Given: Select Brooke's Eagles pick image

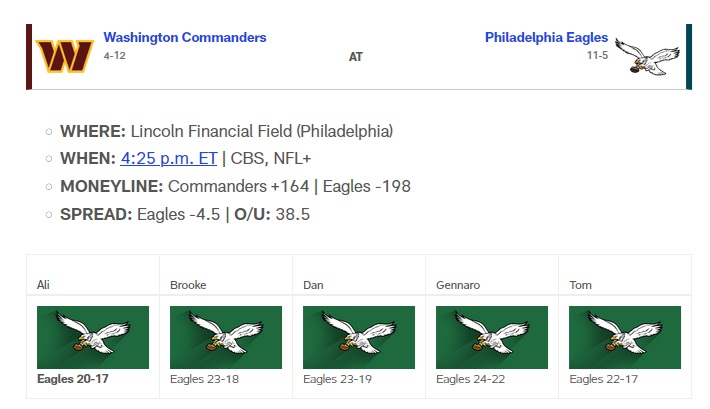Looking at the screenshot, I should [226, 337].
